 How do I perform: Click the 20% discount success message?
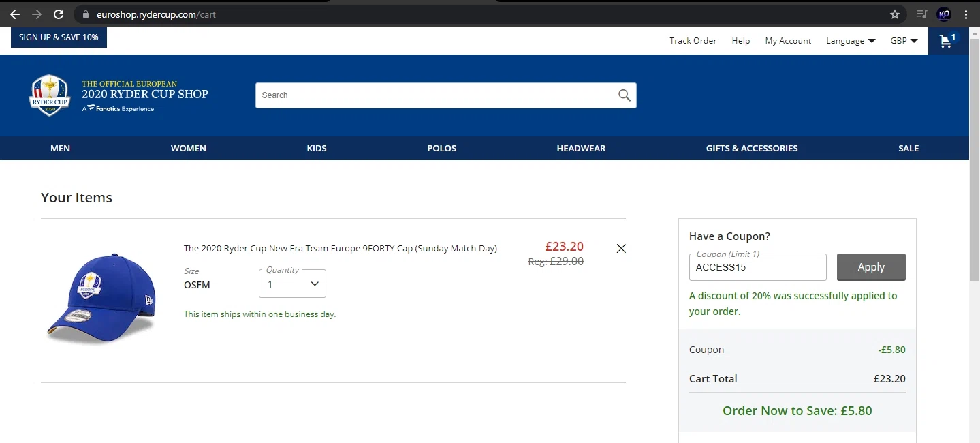pyautogui.click(x=793, y=303)
